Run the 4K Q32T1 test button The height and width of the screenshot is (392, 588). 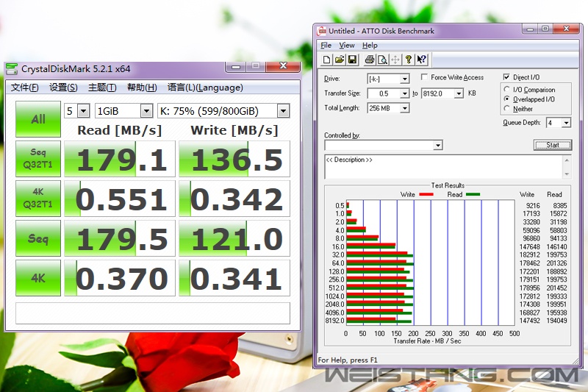click(x=38, y=199)
